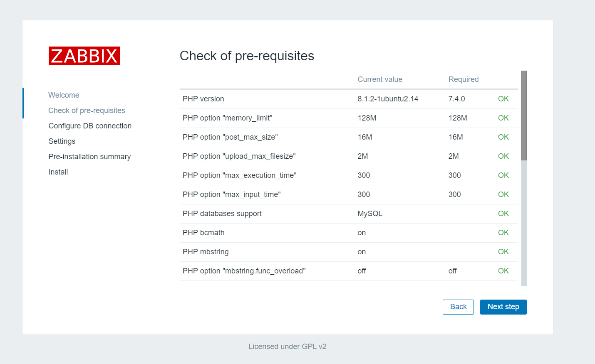Open Configure DB connection step
Image resolution: width=595 pixels, height=364 pixels.
pos(90,126)
